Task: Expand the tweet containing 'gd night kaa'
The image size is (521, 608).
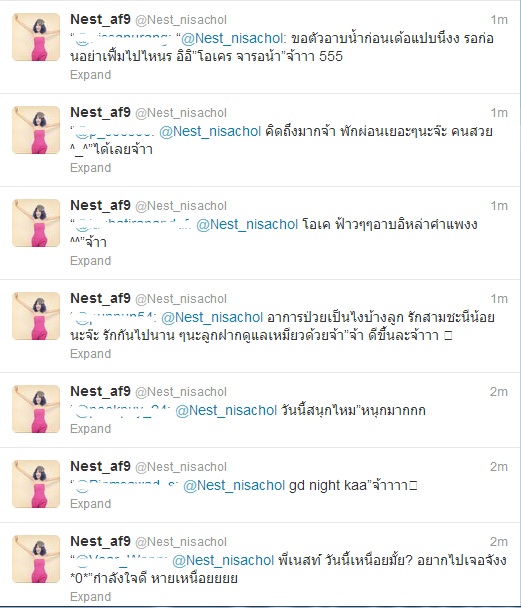Action: 90,503
